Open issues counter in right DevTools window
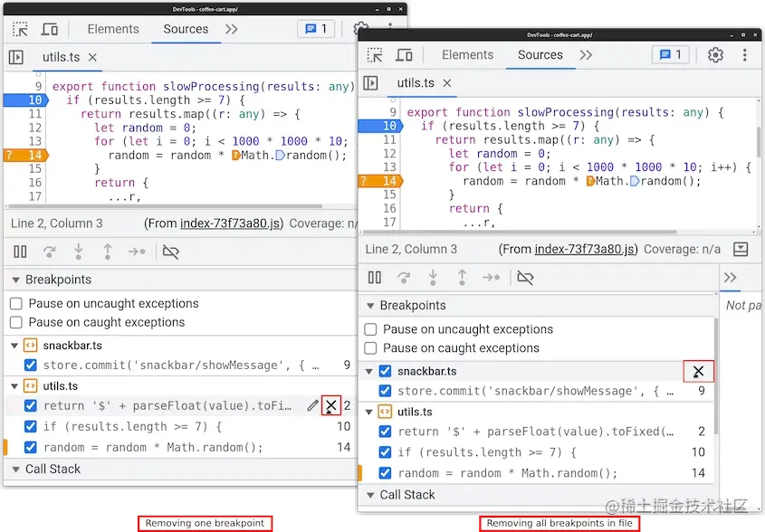Image resolution: width=765 pixels, height=532 pixels. coord(670,55)
